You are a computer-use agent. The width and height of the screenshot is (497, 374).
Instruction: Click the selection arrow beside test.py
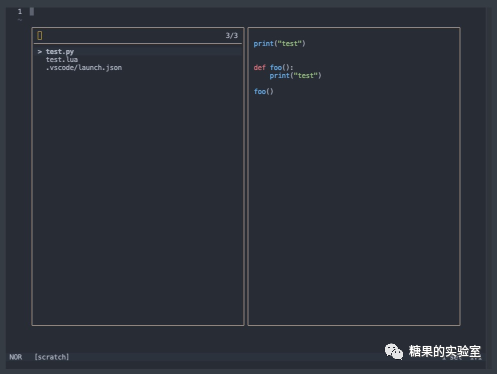[40, 52]
